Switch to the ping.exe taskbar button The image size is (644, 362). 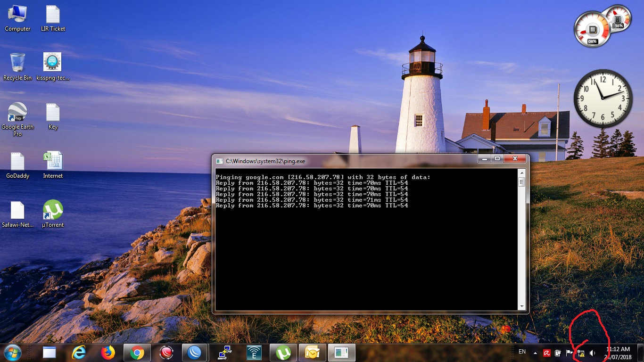coord(342,353)
